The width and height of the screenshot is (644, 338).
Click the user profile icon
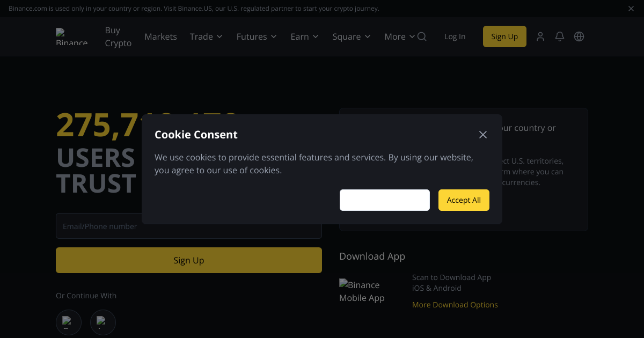point(540,36)
